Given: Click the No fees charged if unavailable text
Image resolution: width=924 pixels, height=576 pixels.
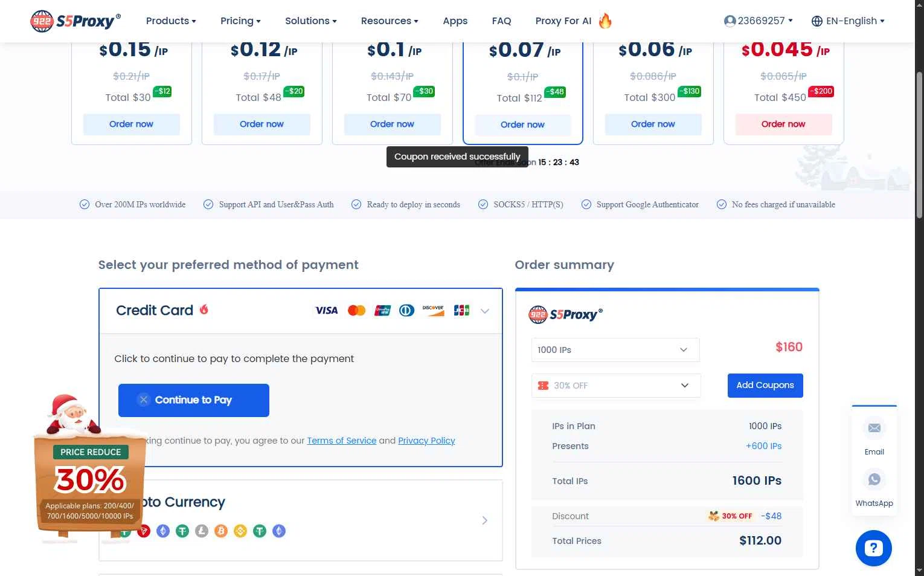Looking at the screenshot, I should pyautogui.click(x=783, y=204).
